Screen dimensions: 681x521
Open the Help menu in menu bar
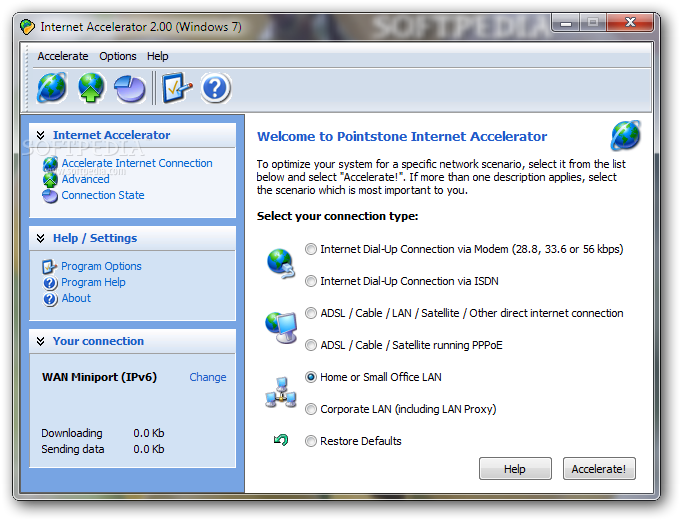(158, 56)
